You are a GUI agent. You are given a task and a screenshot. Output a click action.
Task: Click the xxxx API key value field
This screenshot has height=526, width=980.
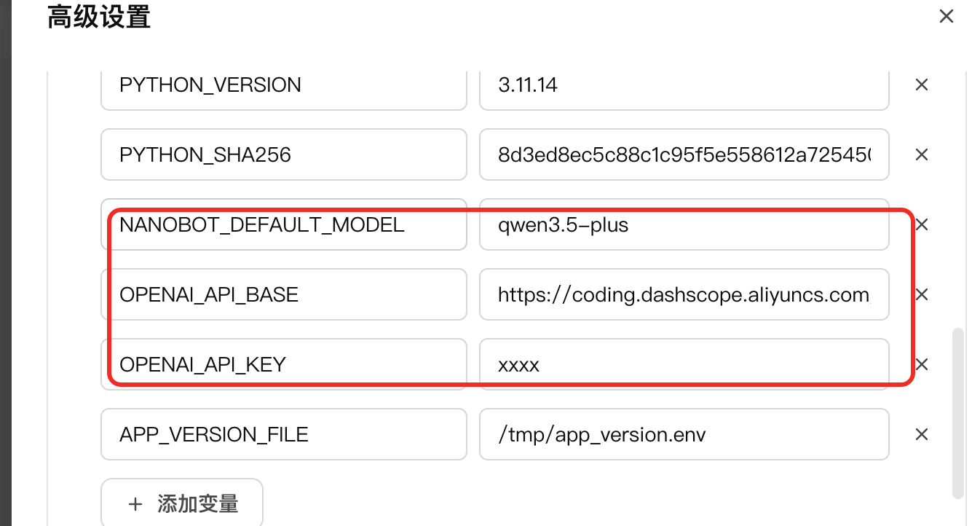[x=684, y=364]
